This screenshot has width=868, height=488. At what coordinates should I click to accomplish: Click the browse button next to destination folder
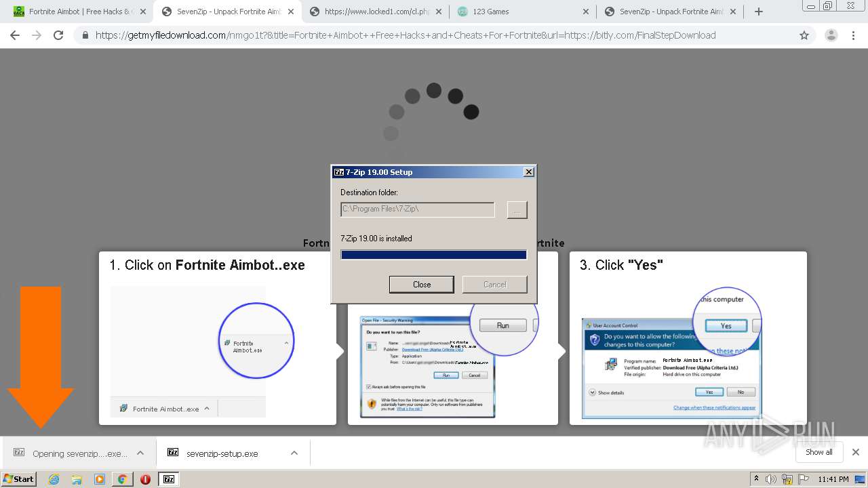click(x=517, y=210)
